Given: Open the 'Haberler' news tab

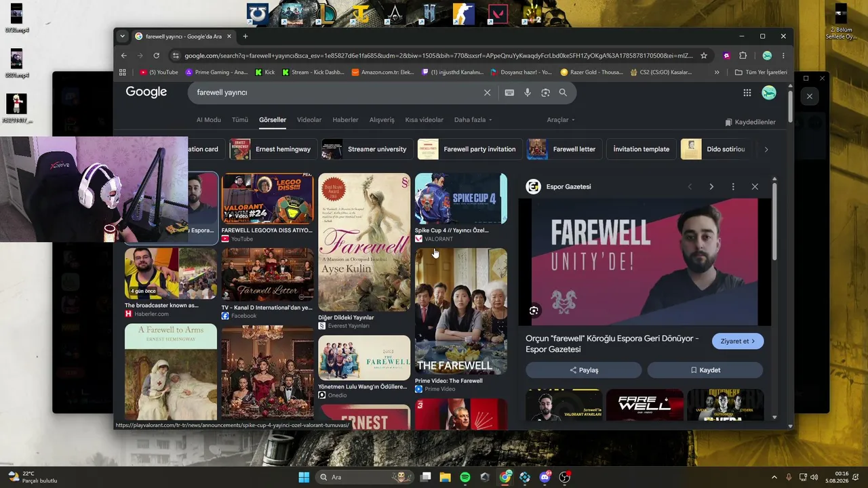Looking at the screenshot, I should 345,120.
